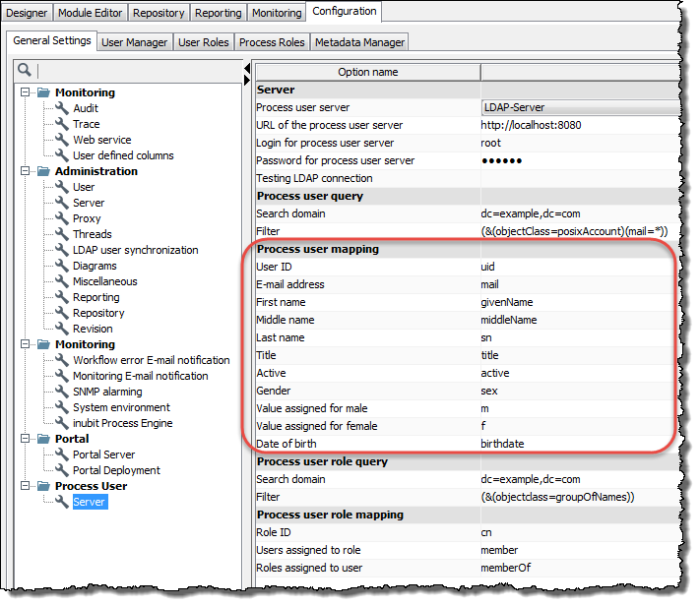Screen dimensions: 700x606
Task: Click wrench icon beside User defined columns
Action: 62,155
